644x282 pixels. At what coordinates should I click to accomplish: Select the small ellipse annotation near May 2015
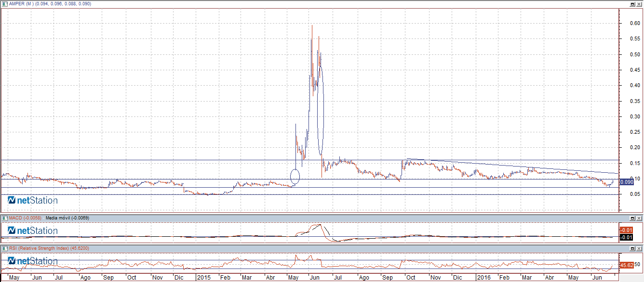click(295, 177)
